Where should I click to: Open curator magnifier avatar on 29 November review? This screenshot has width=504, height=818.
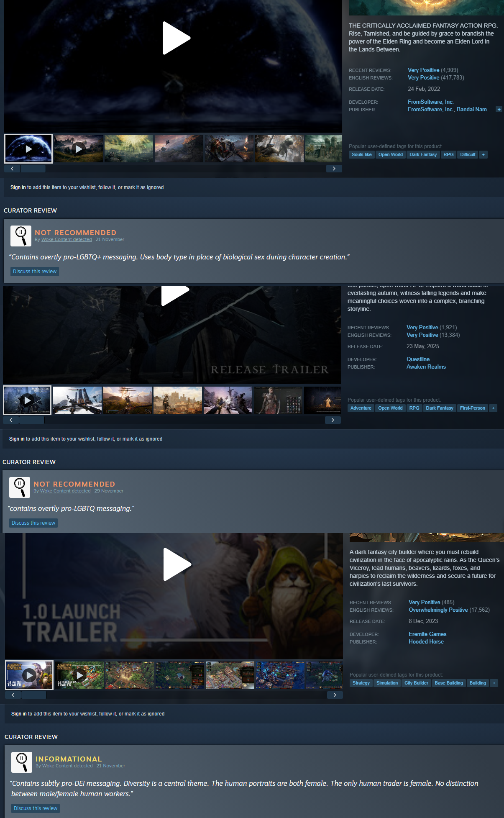(20, 487)
